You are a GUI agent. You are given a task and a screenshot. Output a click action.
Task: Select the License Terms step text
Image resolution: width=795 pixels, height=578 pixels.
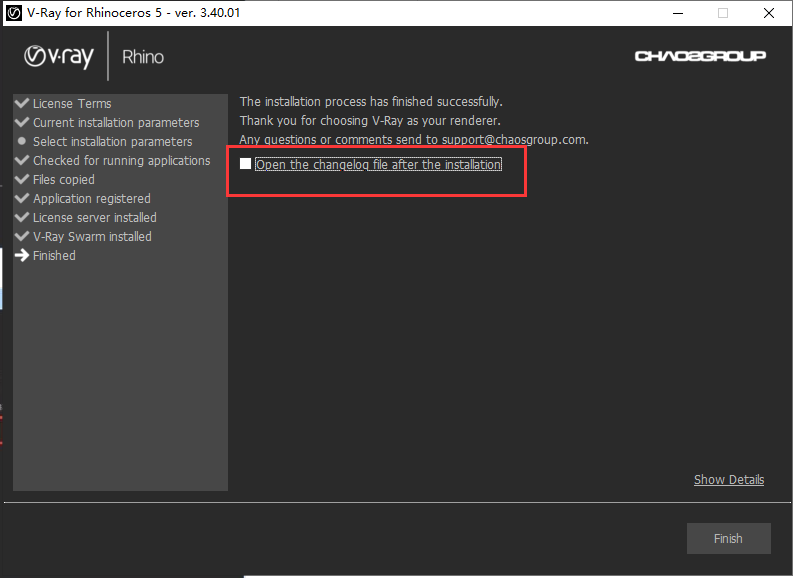point(72,104)
